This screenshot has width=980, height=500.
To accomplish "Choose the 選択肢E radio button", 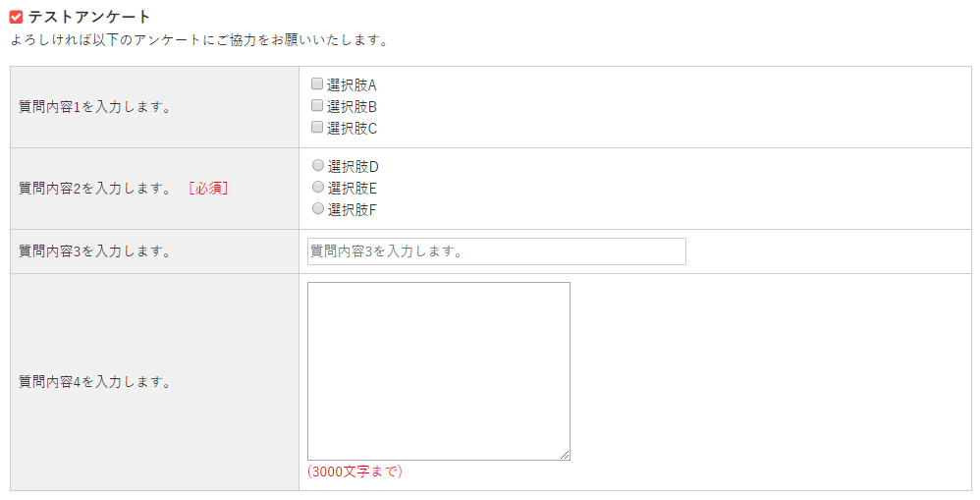I will pos(317,187).
